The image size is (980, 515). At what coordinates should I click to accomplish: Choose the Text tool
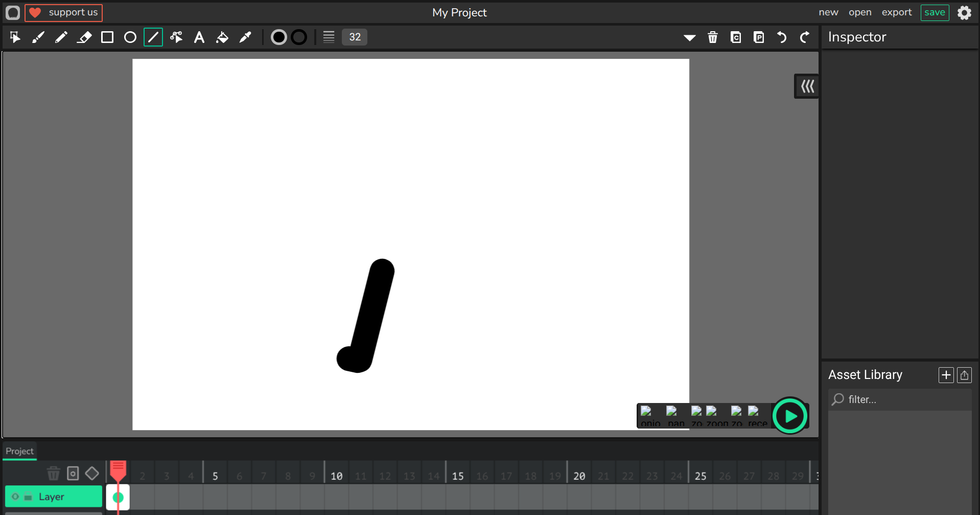pyautogui.click(x=199, y=37)
